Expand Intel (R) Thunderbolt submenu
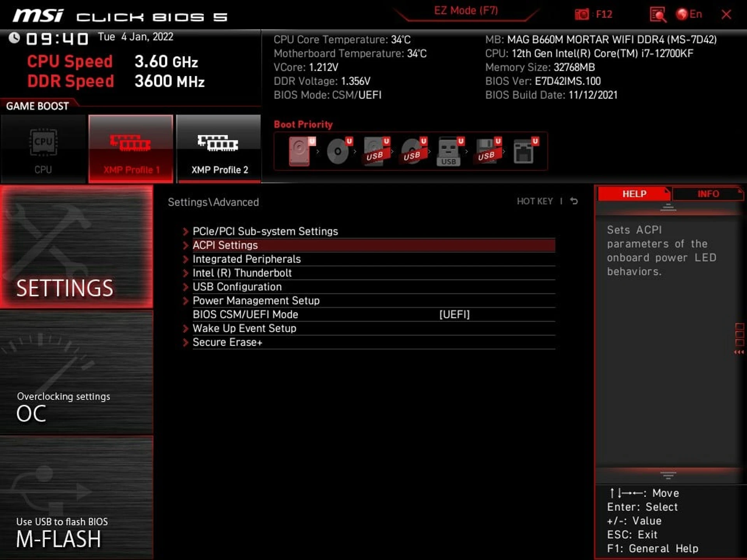This screenshot has width=747, height=560. click(x=373, y=273)
